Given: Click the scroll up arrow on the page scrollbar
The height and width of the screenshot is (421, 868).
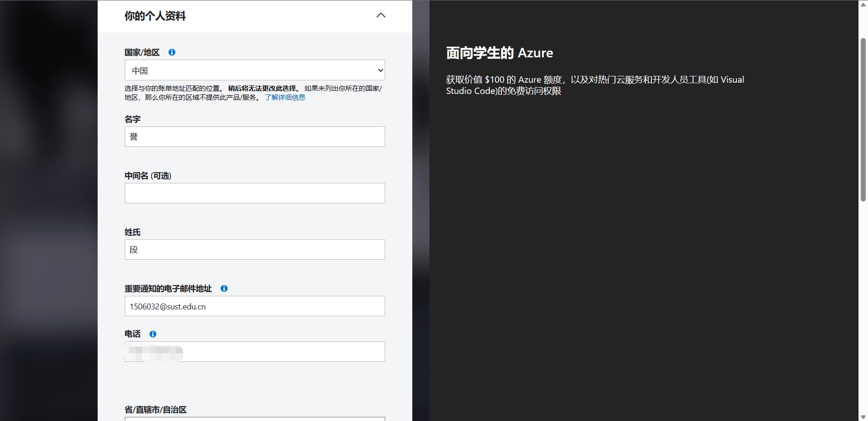Looking at the screenshot, I should [x=863, y=4].
